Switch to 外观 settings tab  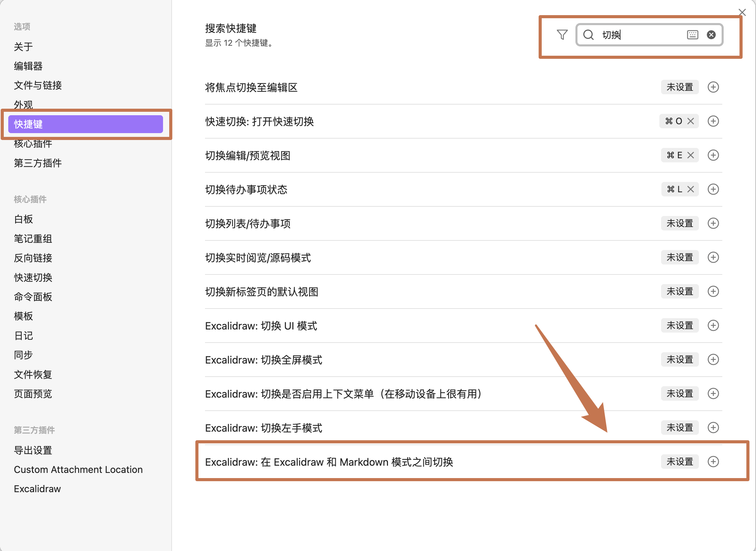tap(23, 104)
